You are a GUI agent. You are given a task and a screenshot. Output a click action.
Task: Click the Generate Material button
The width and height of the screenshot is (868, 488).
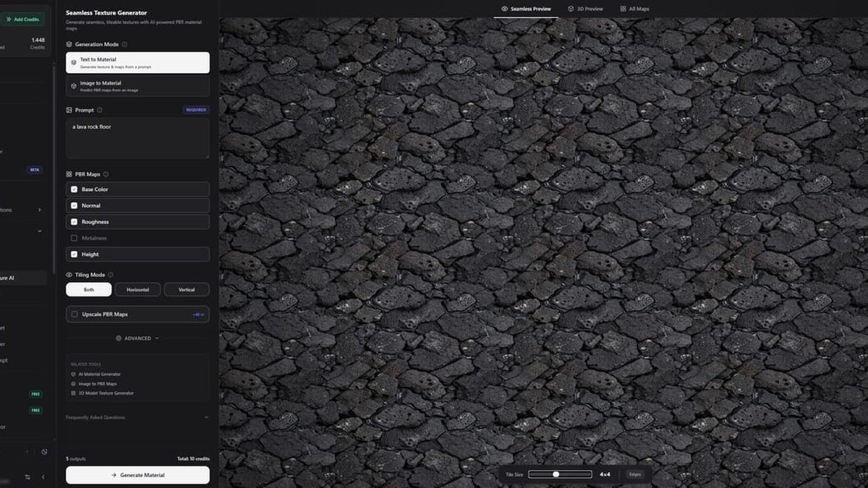click(x=137, y=475)
